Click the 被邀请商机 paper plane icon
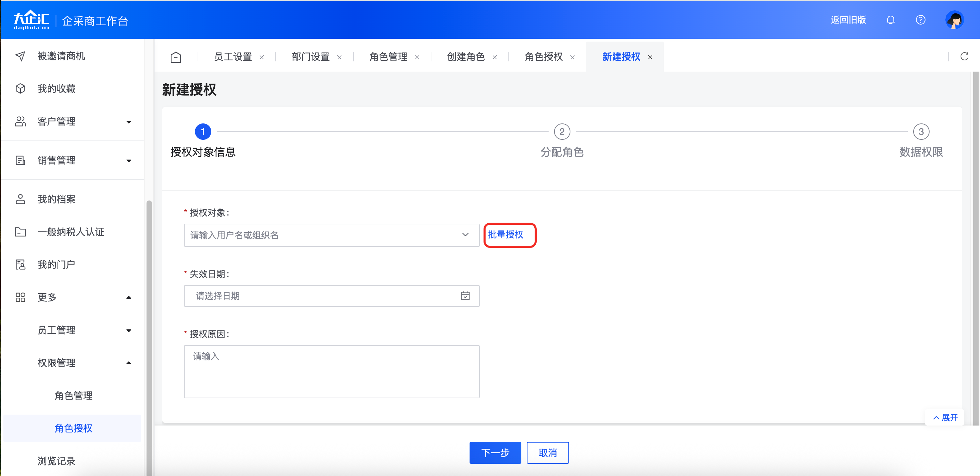 click(x=20, y=56)
